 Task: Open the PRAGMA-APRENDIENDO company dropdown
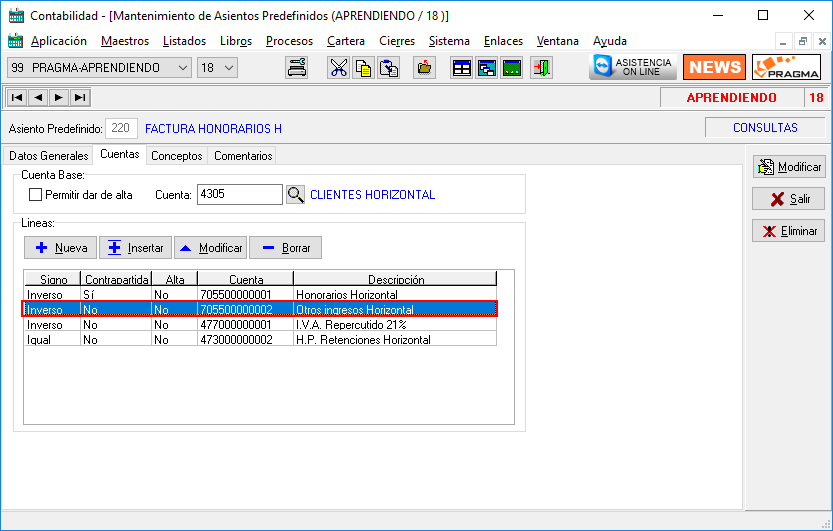point(99,68)
